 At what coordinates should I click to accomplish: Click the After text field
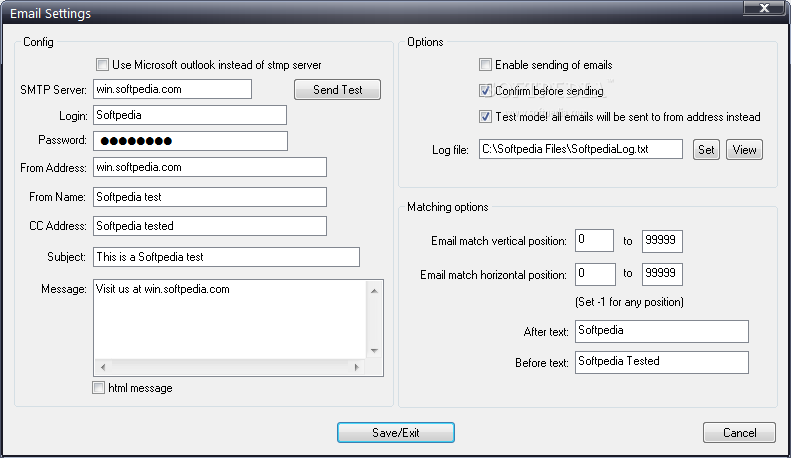662,331
